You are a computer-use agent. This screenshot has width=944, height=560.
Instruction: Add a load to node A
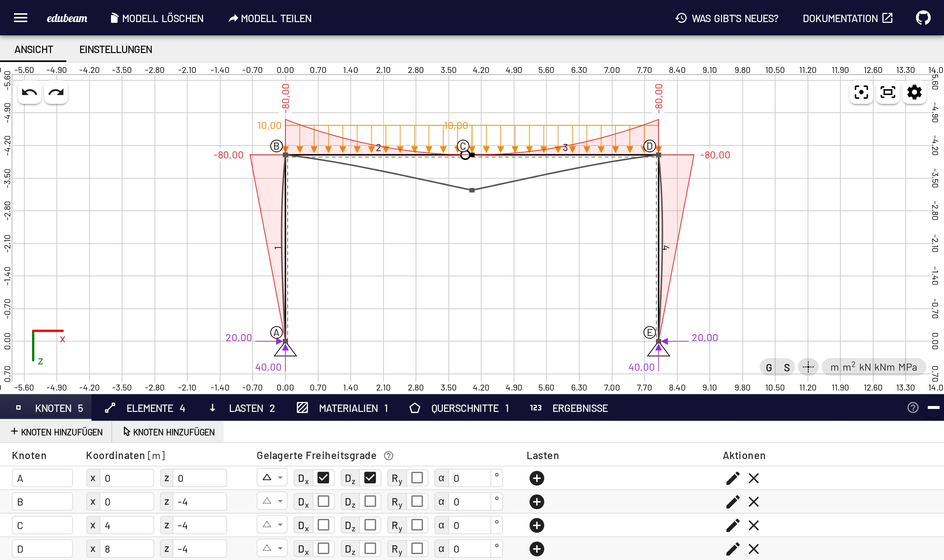click(537, 478)
